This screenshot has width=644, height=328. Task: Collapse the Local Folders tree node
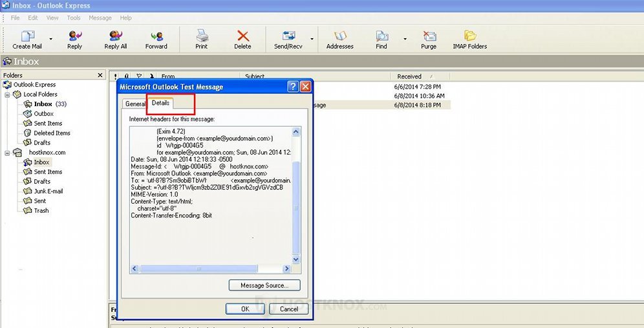point(7,94)
